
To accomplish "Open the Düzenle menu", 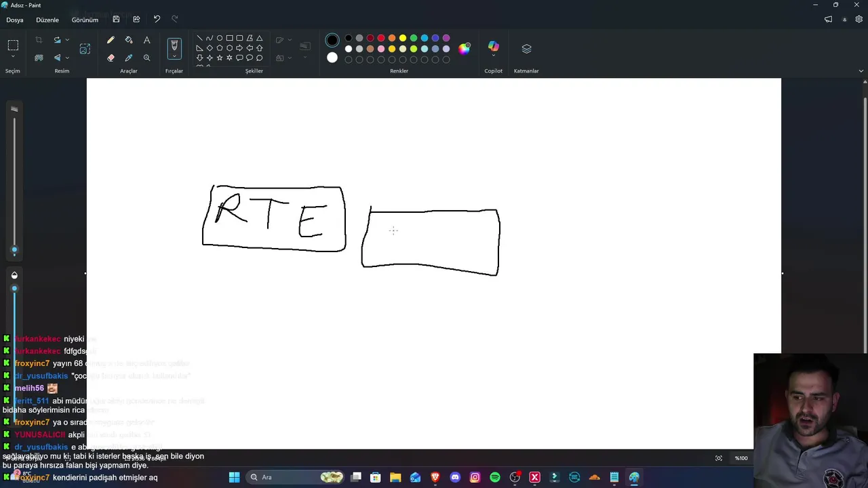I will point(47,20).
